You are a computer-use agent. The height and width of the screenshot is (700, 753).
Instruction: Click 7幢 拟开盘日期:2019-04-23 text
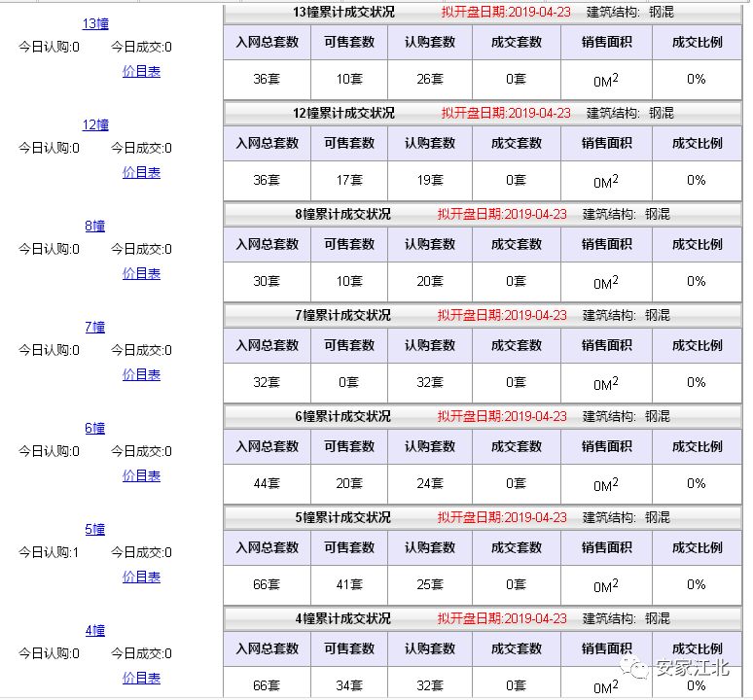click(502, 315)
